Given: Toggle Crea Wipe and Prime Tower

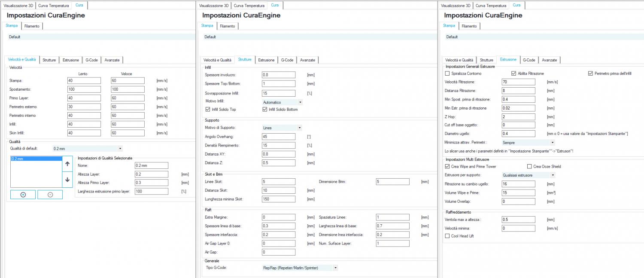Looking at the screenshot, I should coord(447,166).
